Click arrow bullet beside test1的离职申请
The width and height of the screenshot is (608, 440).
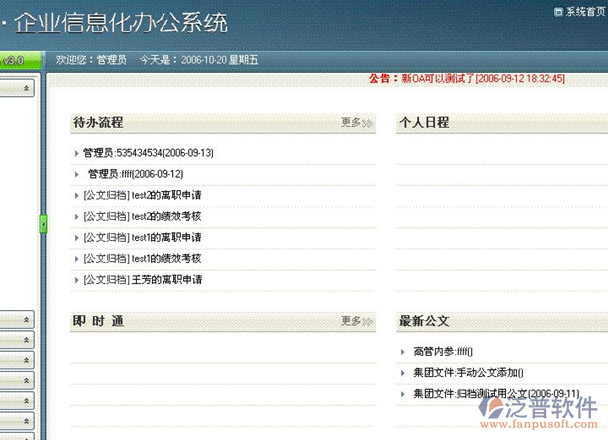pyautogui.click(x=76, y=238)
